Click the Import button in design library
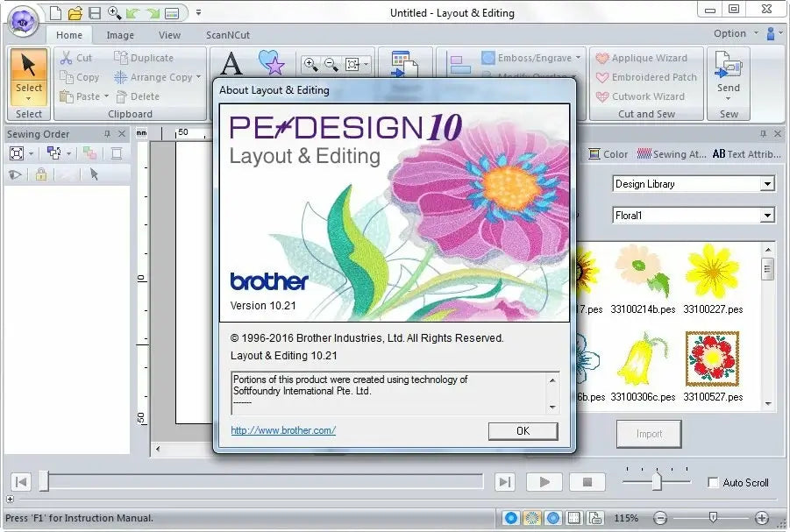790x532 pixels. pos(649,434)
